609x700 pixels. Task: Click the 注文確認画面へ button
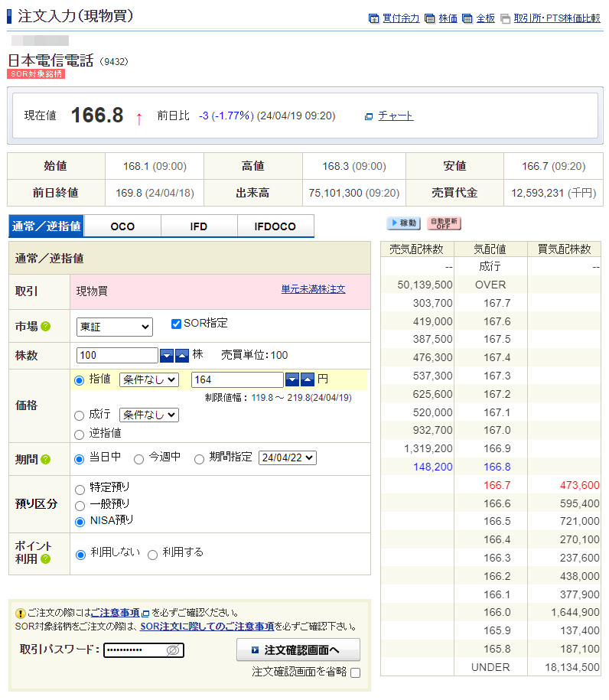[x=298, y=650]
